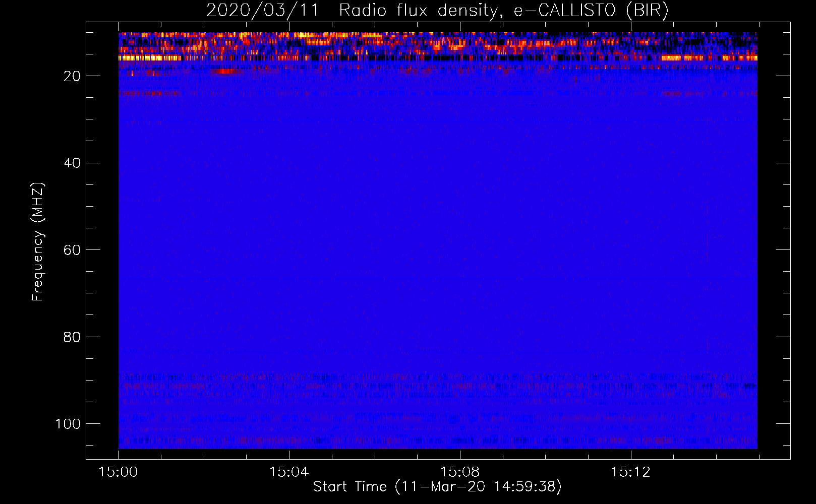Select the 15:12 time axis label

coord(630,472)
